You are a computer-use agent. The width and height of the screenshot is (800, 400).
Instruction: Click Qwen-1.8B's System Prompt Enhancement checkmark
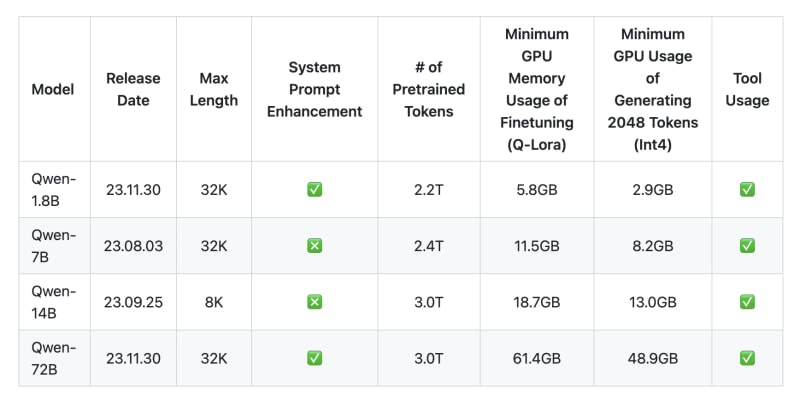[x=314, y=190]
